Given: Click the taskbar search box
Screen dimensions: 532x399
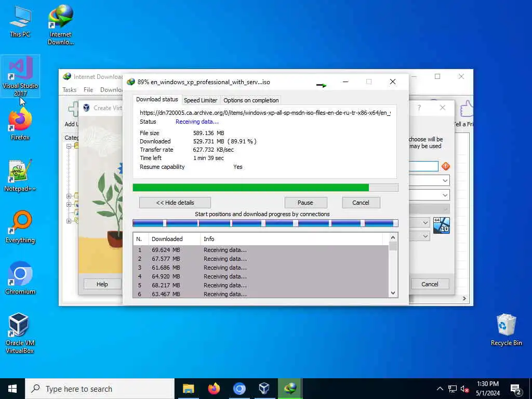Looking at the screenshot, I should [x=100, y=389].
